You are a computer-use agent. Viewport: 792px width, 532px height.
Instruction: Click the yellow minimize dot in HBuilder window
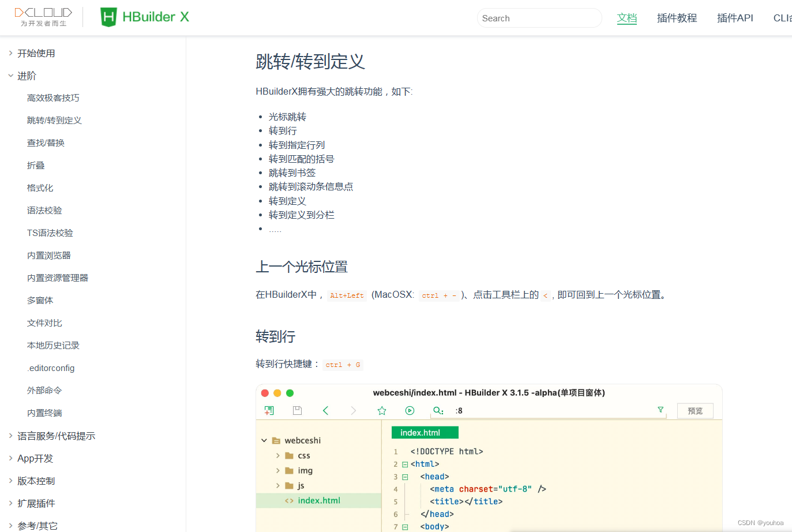pyautogui.click(x=277, y=393)
